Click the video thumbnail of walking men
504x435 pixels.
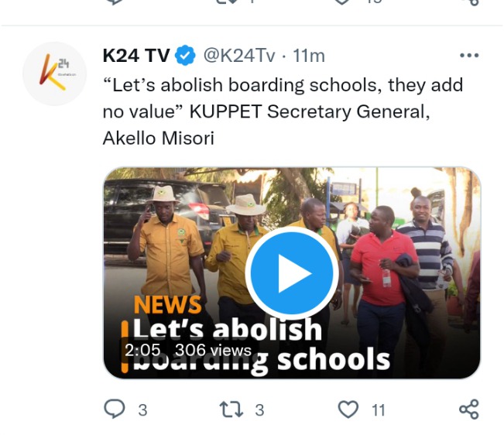pos(292,273)
